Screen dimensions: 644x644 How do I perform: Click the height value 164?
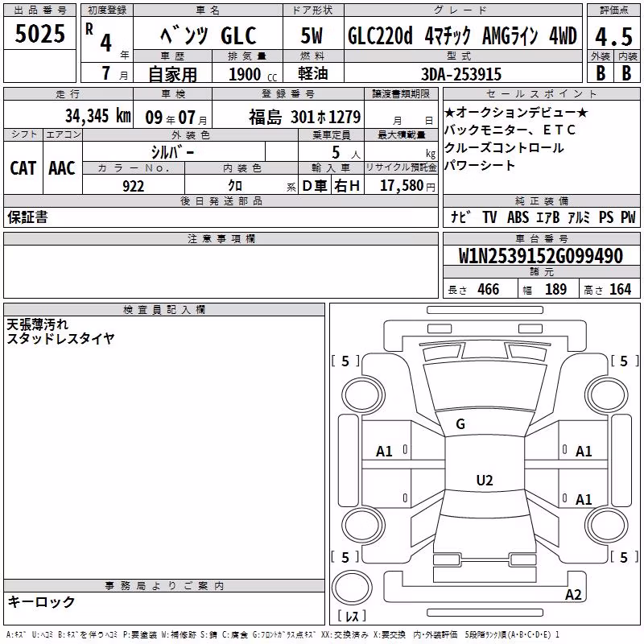point(620,289)
